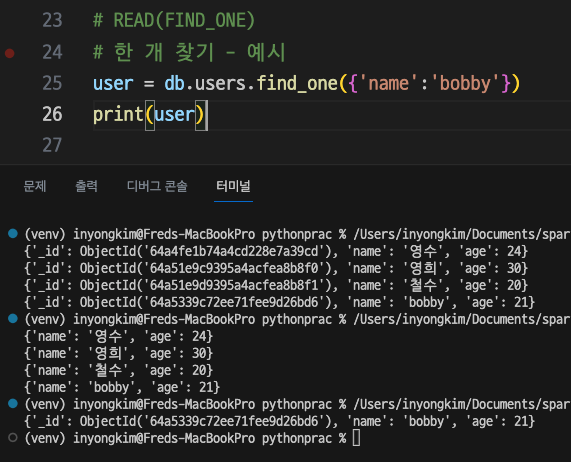Viewport: 571px width, 462px height.
Task: Click ObjectId '64a51e9c9395a4acfea8b8f0' output line
Action: 276,268
